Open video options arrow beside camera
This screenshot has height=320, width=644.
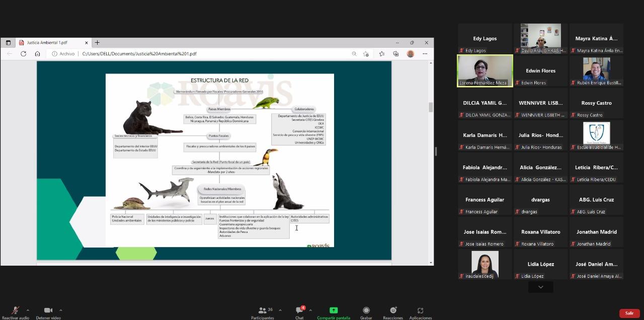coord(61,310)
